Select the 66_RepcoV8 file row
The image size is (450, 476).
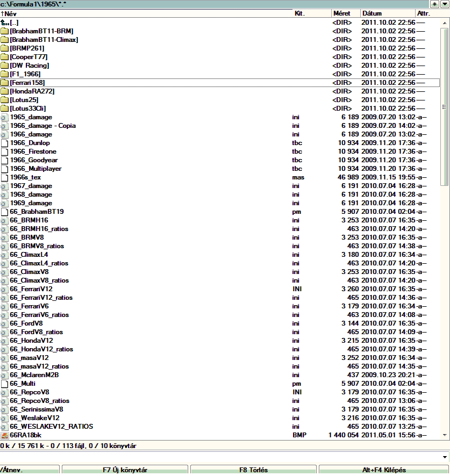220,392
